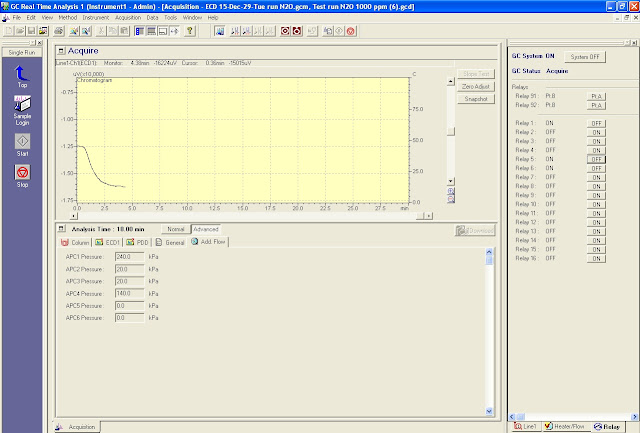Click the Zero Adjust button
The height and width of the screenshot is (433, 640).
[x=476, y=87]
